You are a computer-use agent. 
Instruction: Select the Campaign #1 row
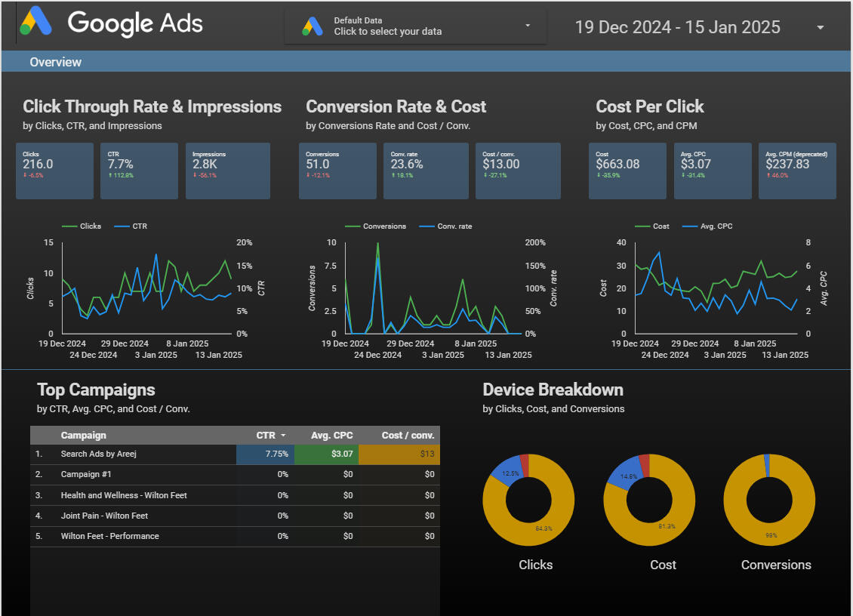pyautogui.click(x=235, y=475)
